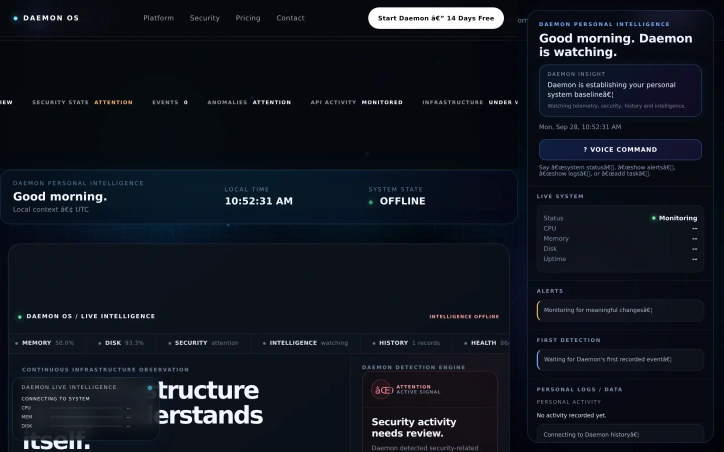Click Waiting for Daemon's first recorded event
This screenshot has height=452, width=724.
(x=620, y=360)
